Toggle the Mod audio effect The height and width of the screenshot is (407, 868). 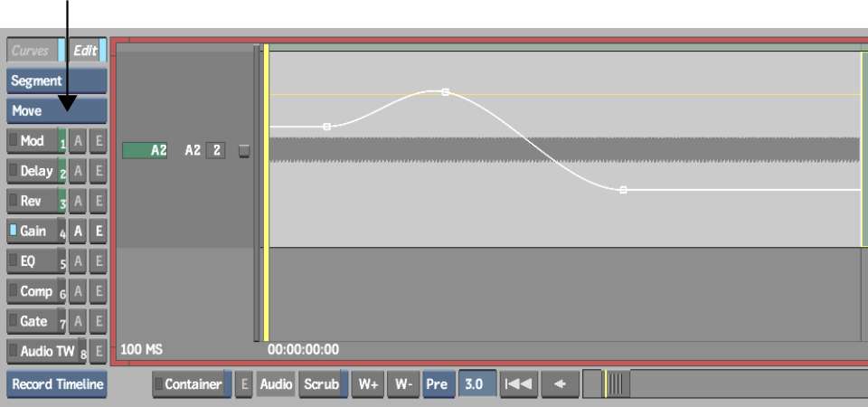pyautogui.click(x=36, y=141)
